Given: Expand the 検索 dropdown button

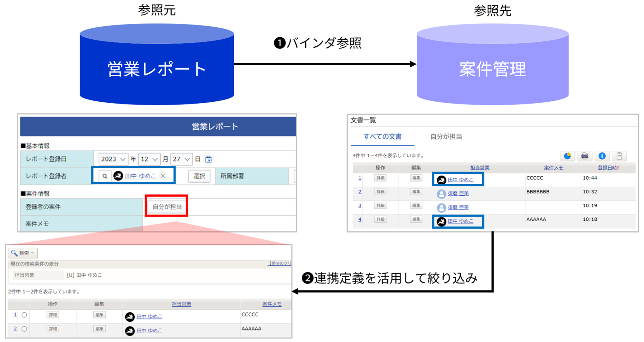Looking at the screenshot, I should [23, 253].
